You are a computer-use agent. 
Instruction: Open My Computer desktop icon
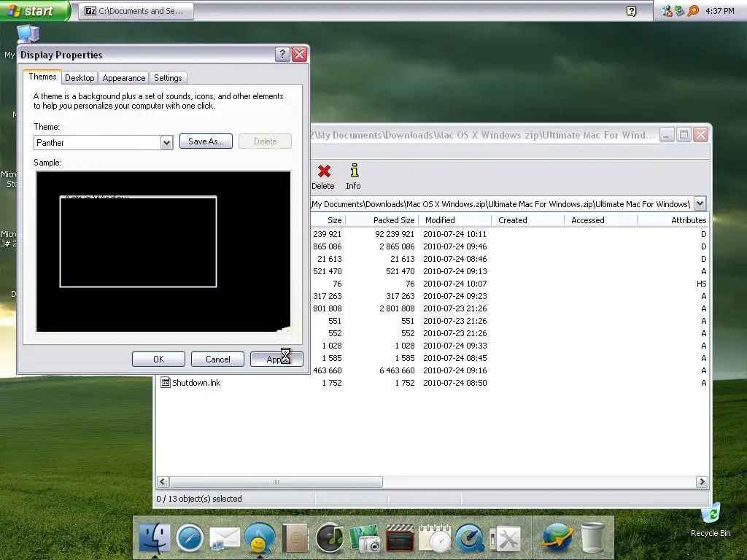28,34
